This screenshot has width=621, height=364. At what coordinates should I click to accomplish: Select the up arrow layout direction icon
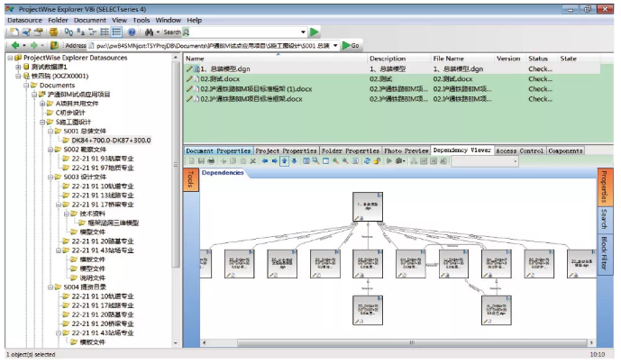point(284,161)
